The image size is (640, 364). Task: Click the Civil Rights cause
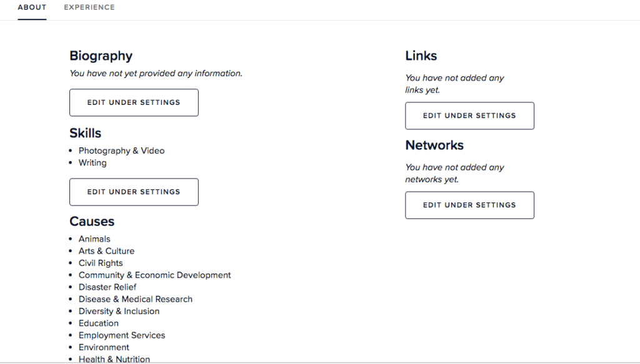(x=101, y=263)
